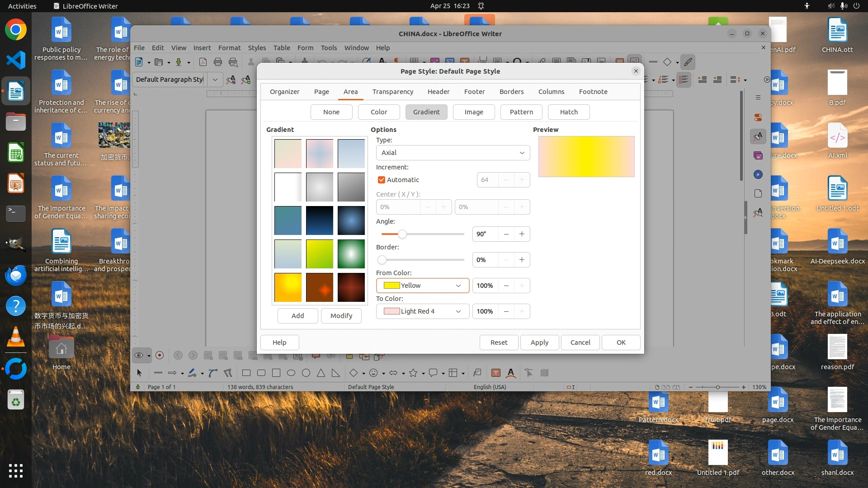Select the Ellipse shape tool

click(x=291, y=373)
